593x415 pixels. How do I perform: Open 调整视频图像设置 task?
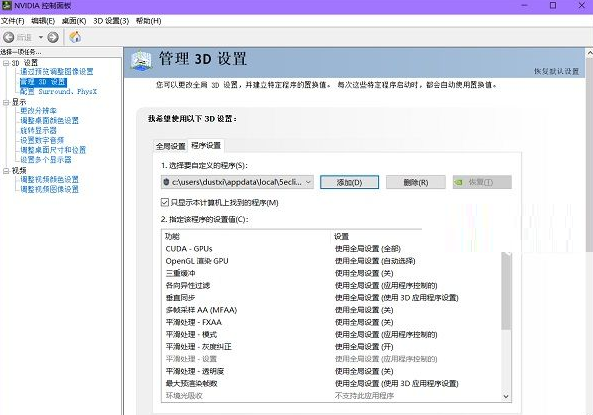(x=49, y=190)
